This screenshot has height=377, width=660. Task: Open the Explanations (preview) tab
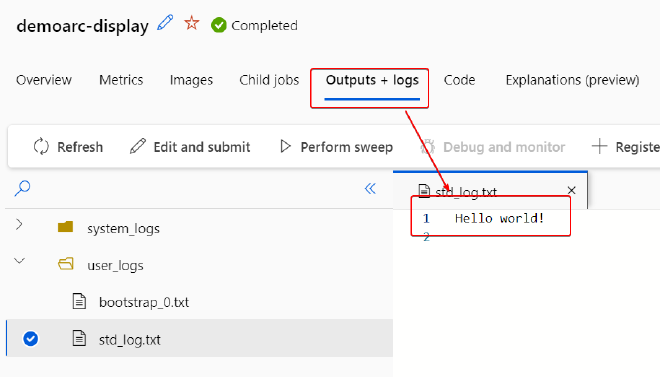(x=572, y=80)
